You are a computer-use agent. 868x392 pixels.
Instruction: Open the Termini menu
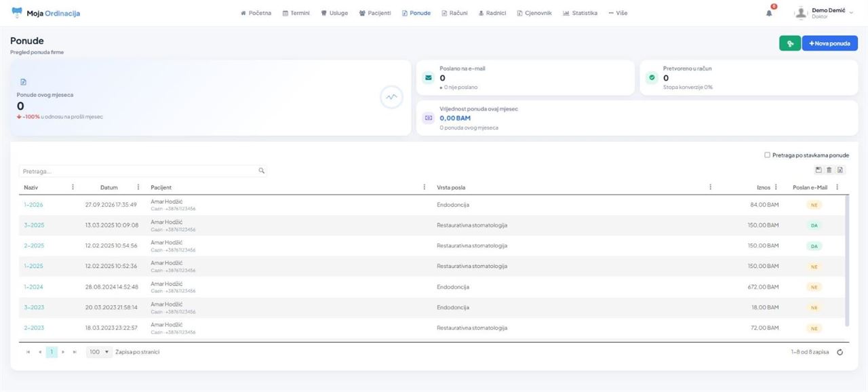click(296, 13)
